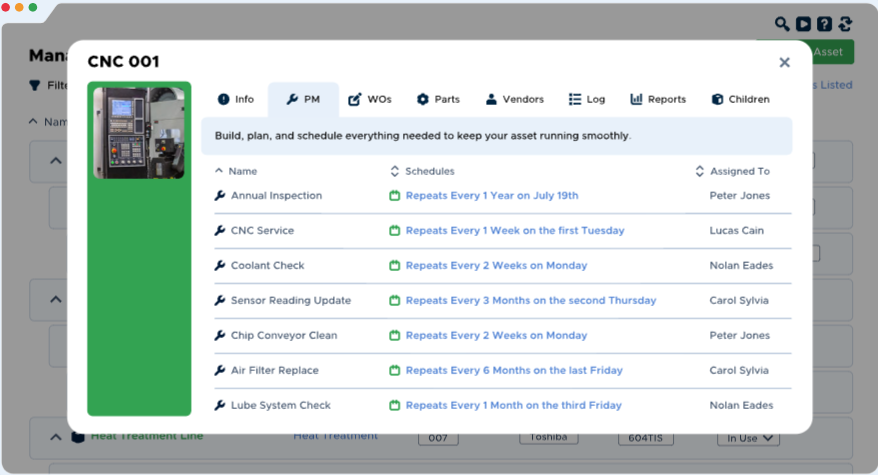
Task: Click the wrench icon beside Lube System Check
Action: pyautogui.click(x=220, y=406)
